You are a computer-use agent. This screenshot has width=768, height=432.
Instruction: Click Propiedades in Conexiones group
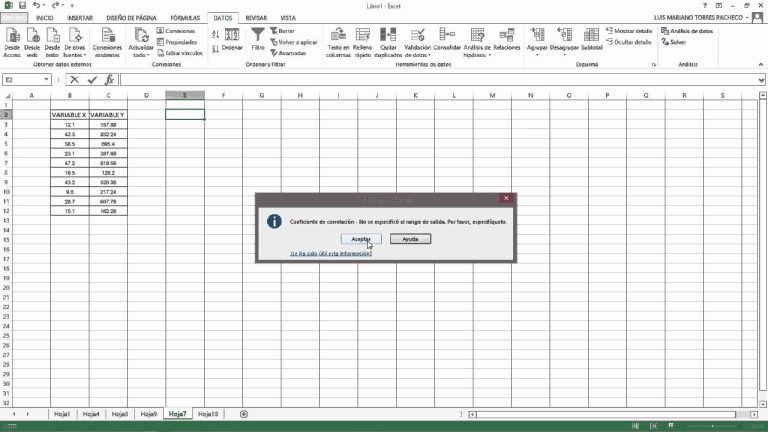click(177, 42)
